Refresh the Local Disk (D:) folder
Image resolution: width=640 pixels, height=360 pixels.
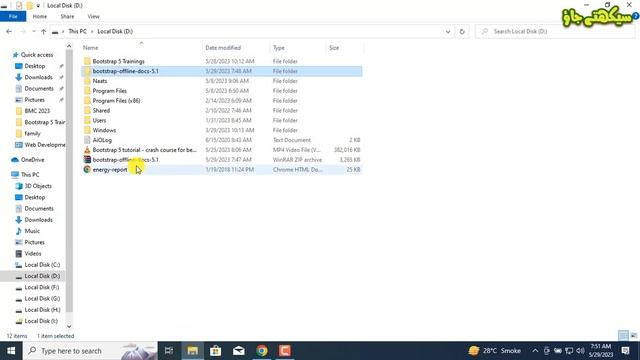462,31
